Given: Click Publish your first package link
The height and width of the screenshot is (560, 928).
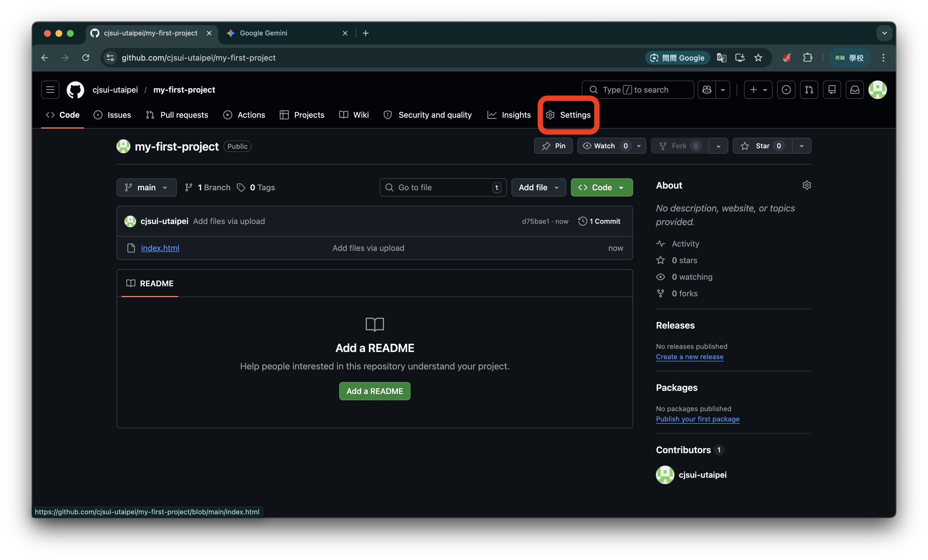Looking at the screenshot, I should [x=697, y=419].
